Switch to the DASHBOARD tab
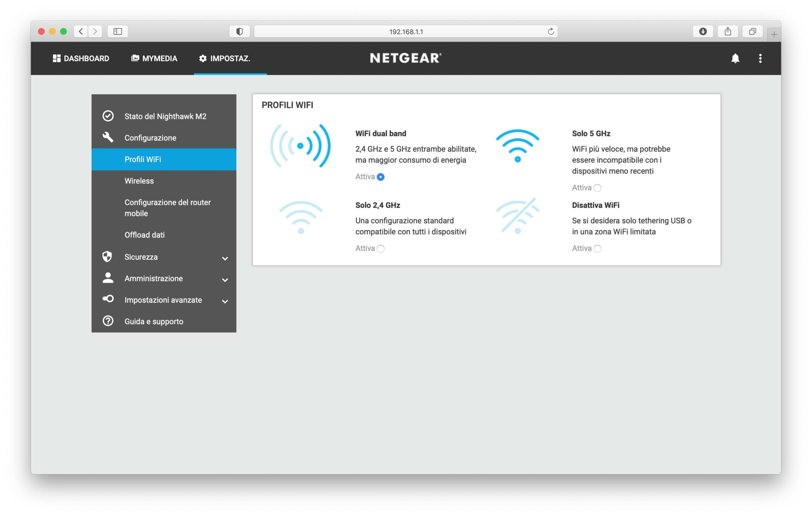This screenshot has width=812, height=515. click(81, 58)
